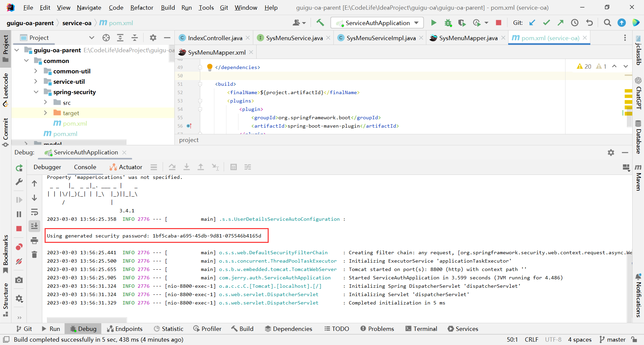Clear console output with trash icon
644x345 pixels.
tap(34, 255)
